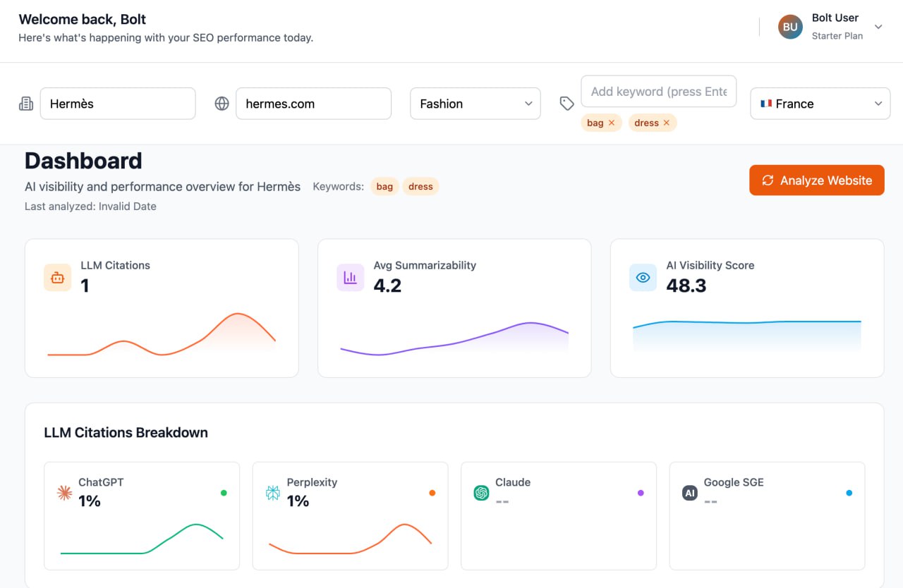Click the Bolt User name text
903x588 pixels.
tap(835, 18)
